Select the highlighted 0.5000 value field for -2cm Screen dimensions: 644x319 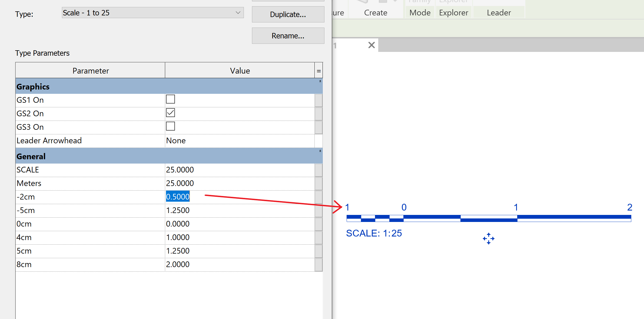pyautogui.click(x=178, y=197)
